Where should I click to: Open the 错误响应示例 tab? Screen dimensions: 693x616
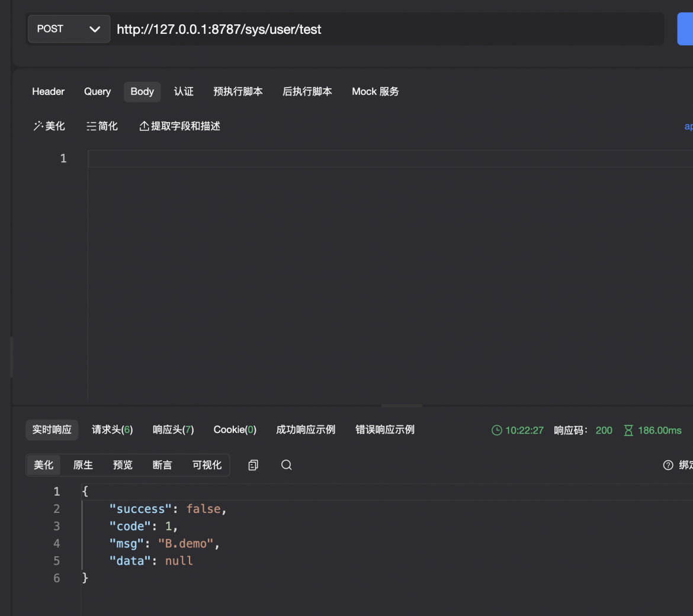click(385, 430)
